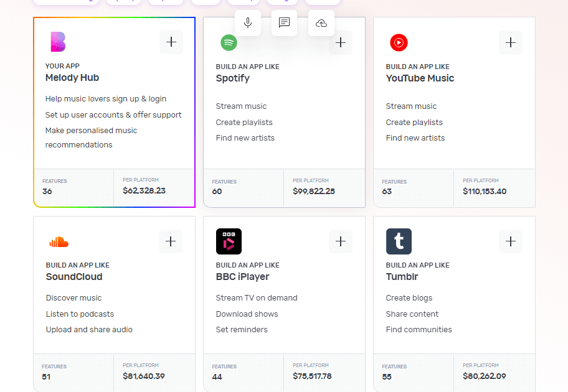568x392 pixels.
Task: Click 'Stream TV on demand' text
Action: [x=257, y=298]
